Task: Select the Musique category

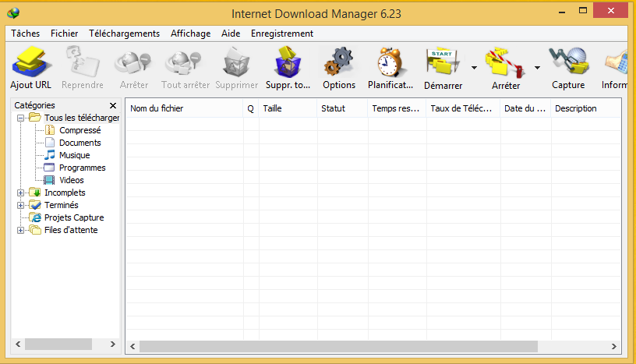Action: click(75, 155)
